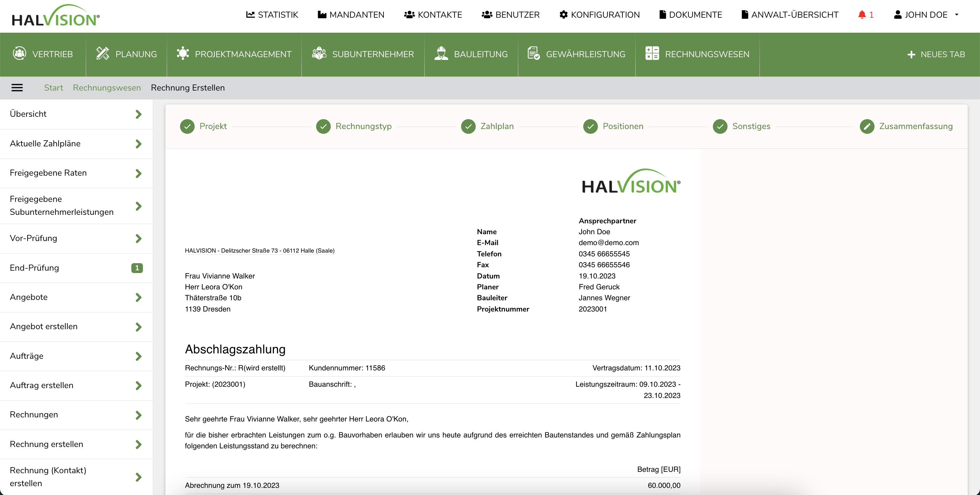Expand Vor-Prüfung chevron
This screenshot has height=495, width=980.
[x=138, y=239]
